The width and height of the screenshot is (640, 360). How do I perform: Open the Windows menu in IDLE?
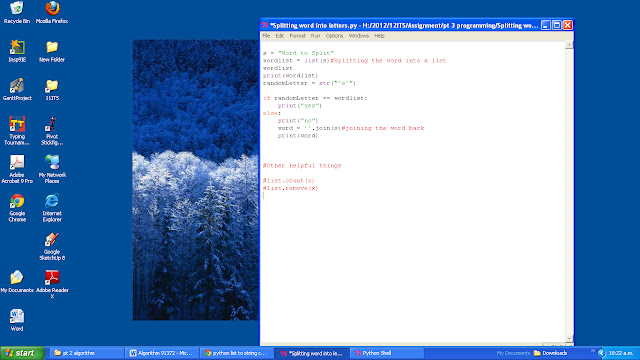[358, 36]
